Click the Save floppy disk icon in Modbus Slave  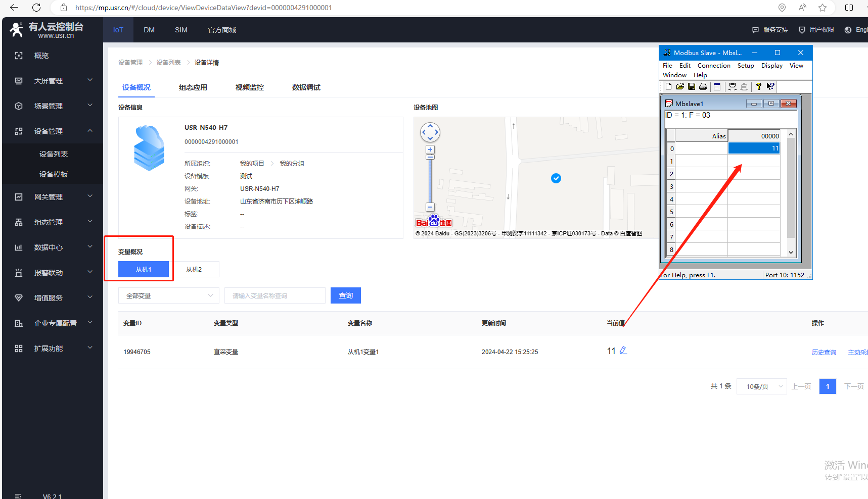691,87
